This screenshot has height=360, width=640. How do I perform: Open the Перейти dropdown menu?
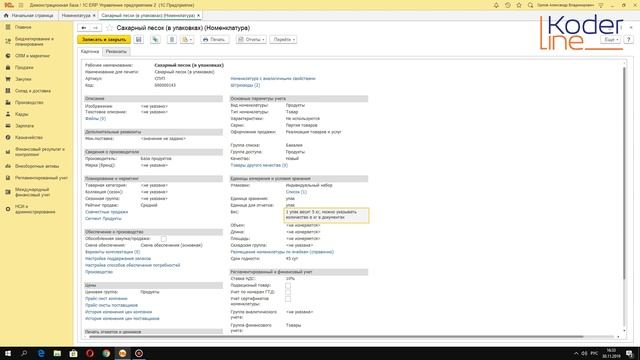(x=283, y=40)
